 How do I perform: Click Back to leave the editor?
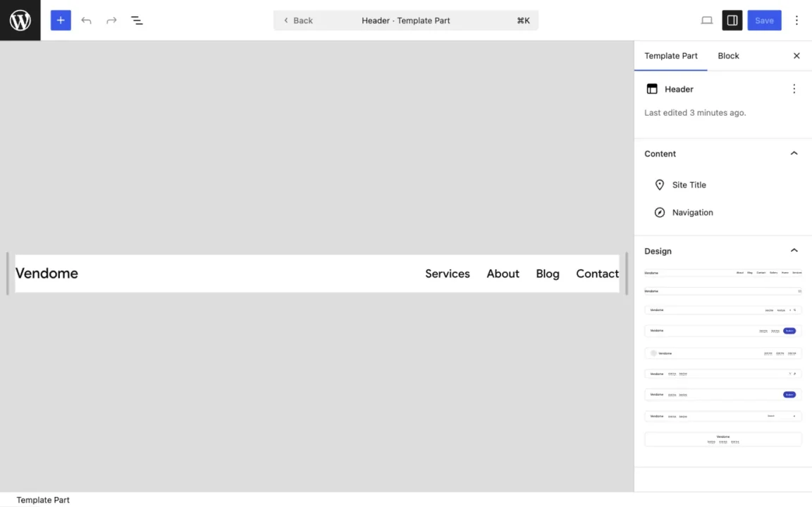pos(299,20)
